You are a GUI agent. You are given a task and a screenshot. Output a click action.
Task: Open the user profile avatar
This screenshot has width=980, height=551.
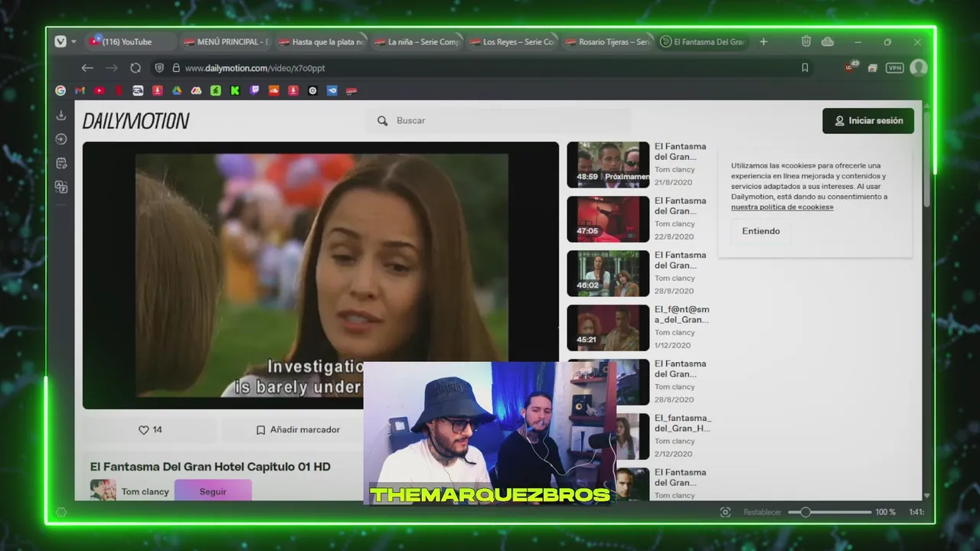919,68
